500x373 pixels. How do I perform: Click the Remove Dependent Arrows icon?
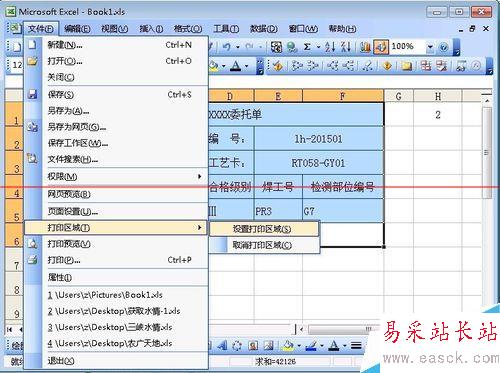pos(349,66)
